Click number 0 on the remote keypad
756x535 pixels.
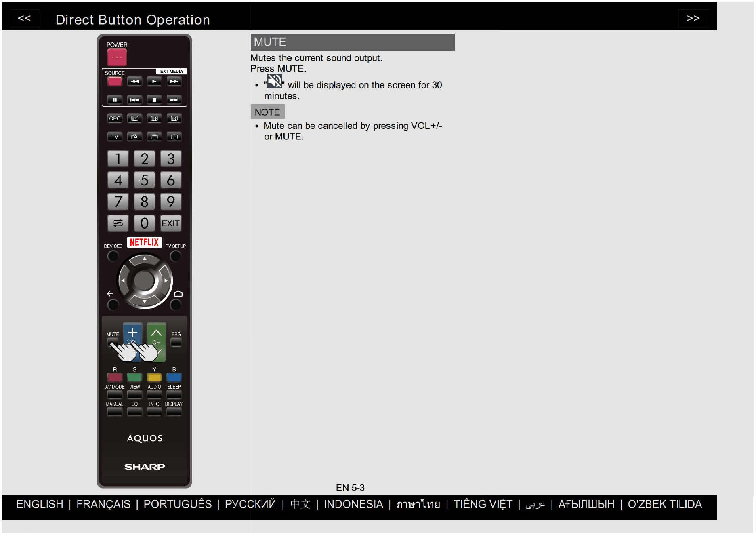(144, 223)
